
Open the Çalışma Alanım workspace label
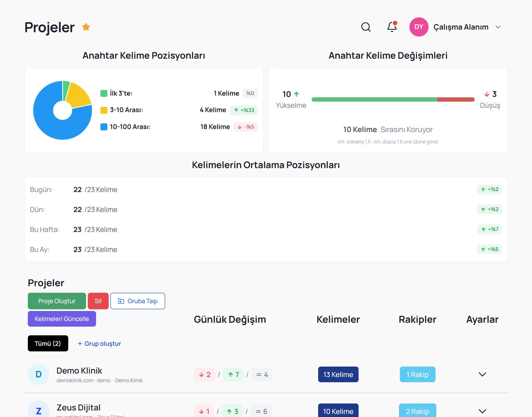[461, 27]
